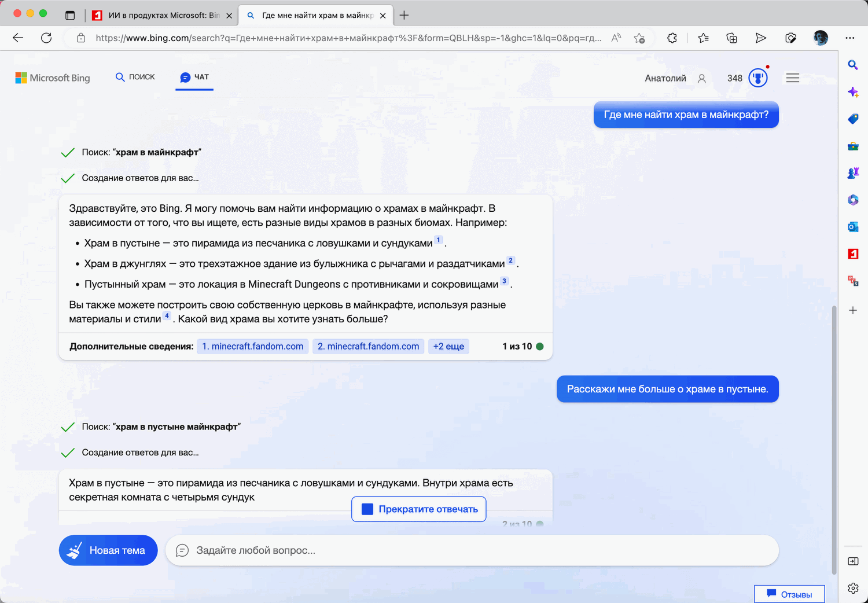Open a new browser tab

(404, 15)
